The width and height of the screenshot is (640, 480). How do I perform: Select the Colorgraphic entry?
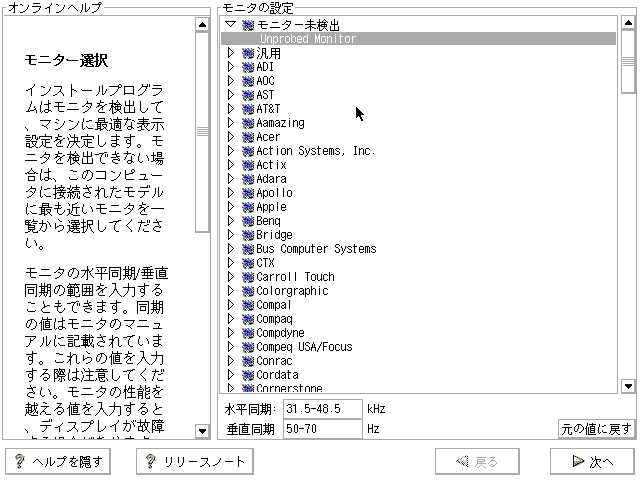(x=292, y=291)
